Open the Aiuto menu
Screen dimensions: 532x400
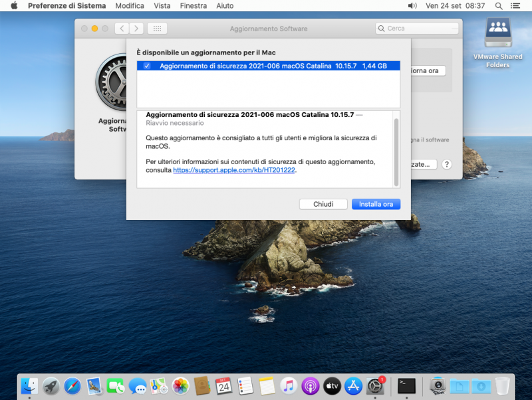[225, 6]
